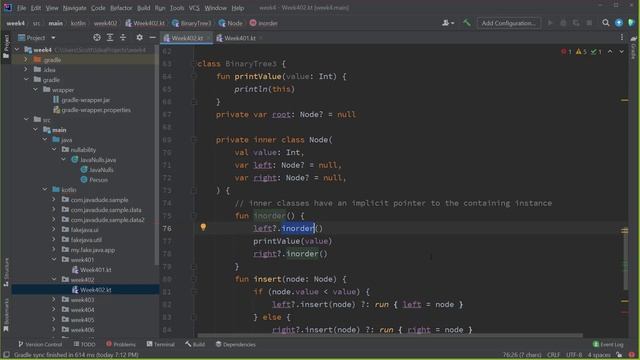Open the Version Control tool window
The height and width of the screenshot is (360, 640).
40,344
